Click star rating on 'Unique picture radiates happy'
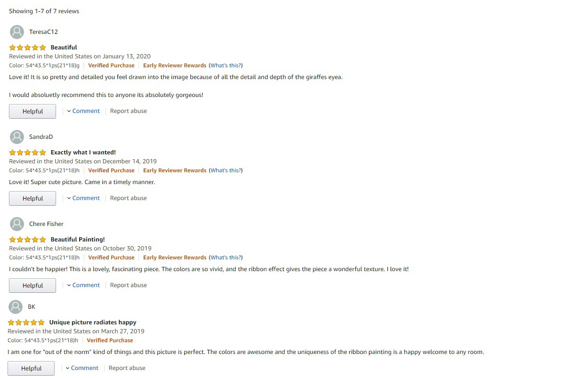The image size is (588, 378). [x=26, y=322]
